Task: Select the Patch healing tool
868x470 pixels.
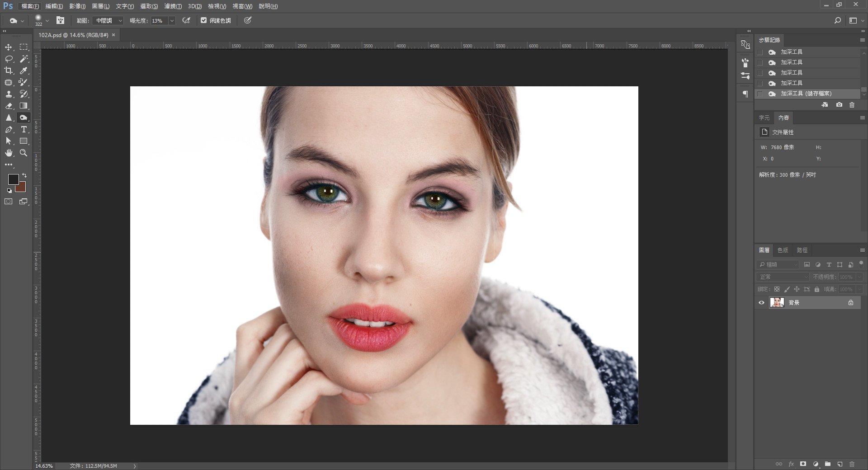Action: pyautogui.click(x=9, y=82)
